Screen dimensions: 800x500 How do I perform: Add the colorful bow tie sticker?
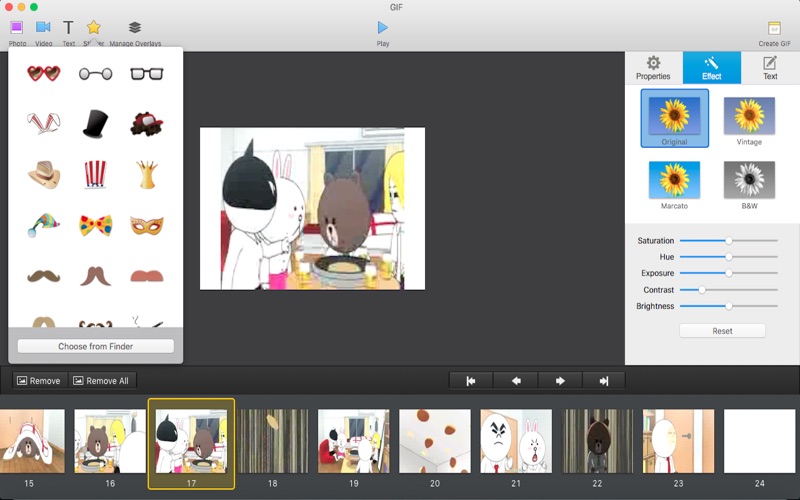95,225
